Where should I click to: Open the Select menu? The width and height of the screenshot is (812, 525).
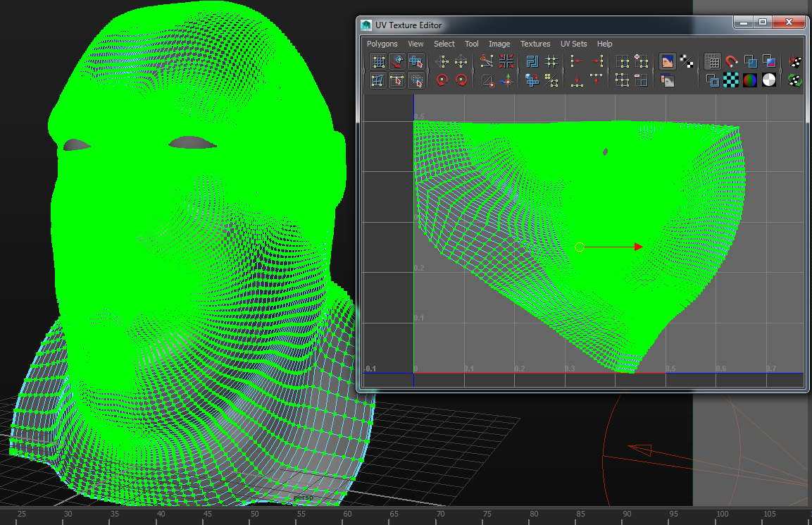[444, 44]
